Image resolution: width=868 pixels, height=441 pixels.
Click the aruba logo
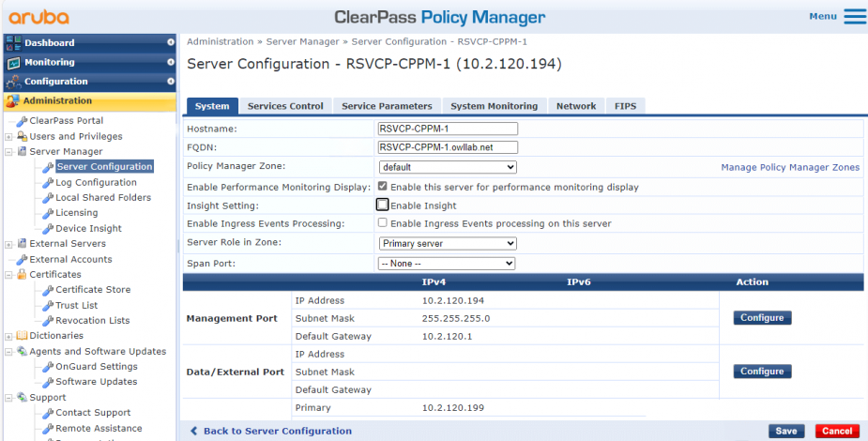pyautogui.click(x=38, y=17)
